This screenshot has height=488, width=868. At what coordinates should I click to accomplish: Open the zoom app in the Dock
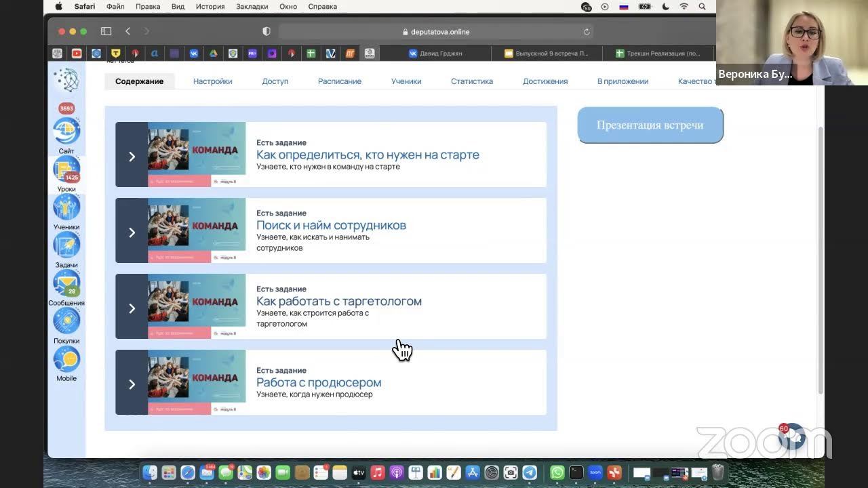tap(595, 472)
